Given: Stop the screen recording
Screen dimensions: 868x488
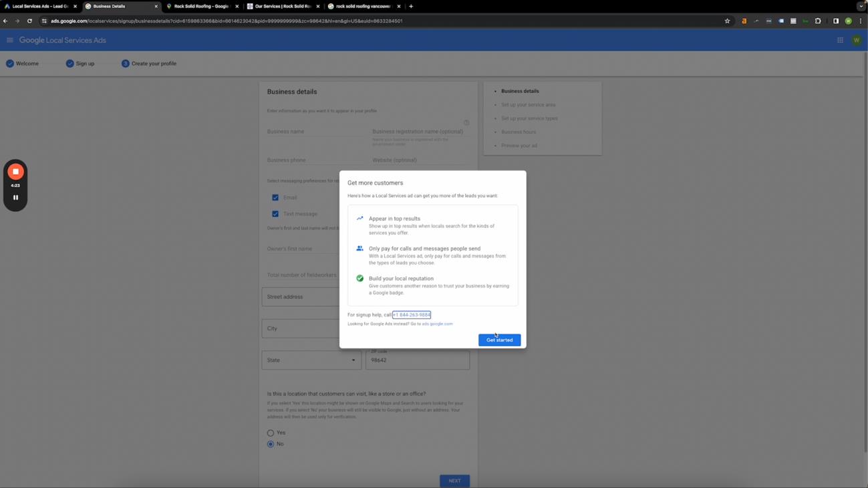Looking at the screenshot, I should tap(15, 172).
